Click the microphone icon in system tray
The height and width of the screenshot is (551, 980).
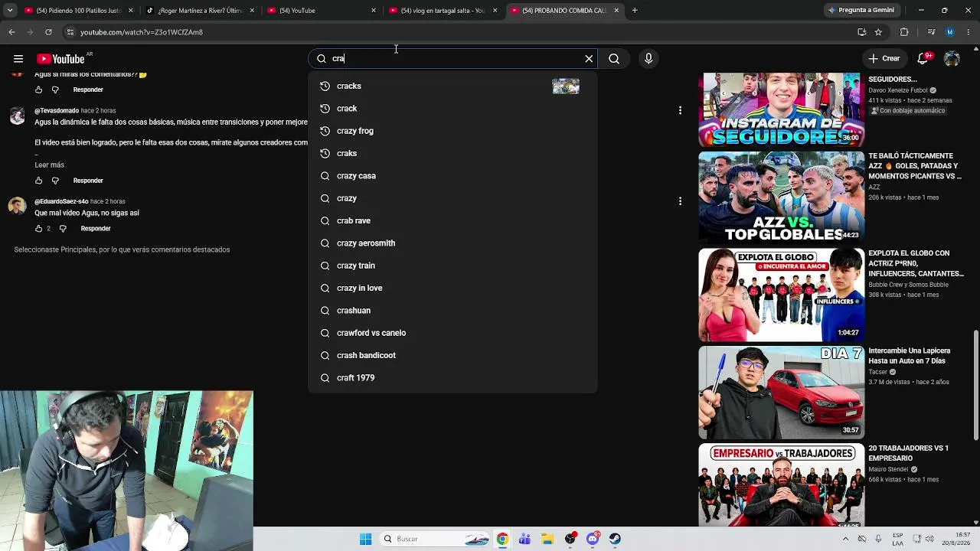(878, 539)
